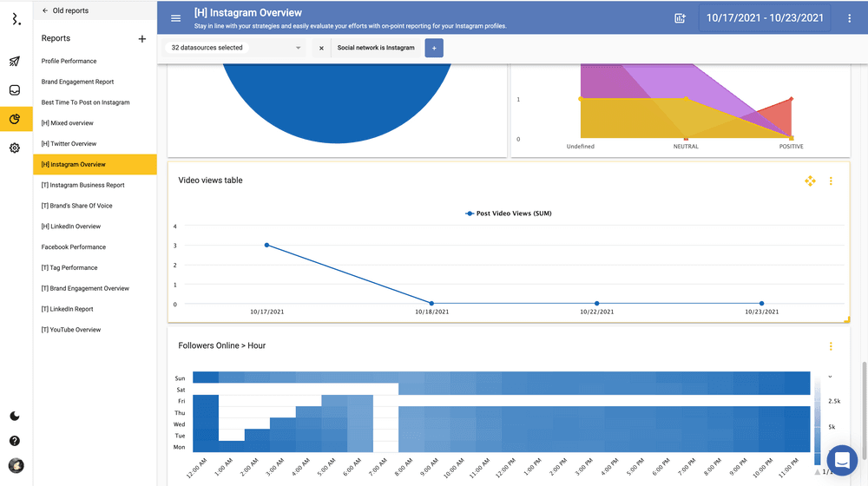The image size is (868, 486).
Task: Open Video views table three-dot options menu
Action: [x=831, y=181]
